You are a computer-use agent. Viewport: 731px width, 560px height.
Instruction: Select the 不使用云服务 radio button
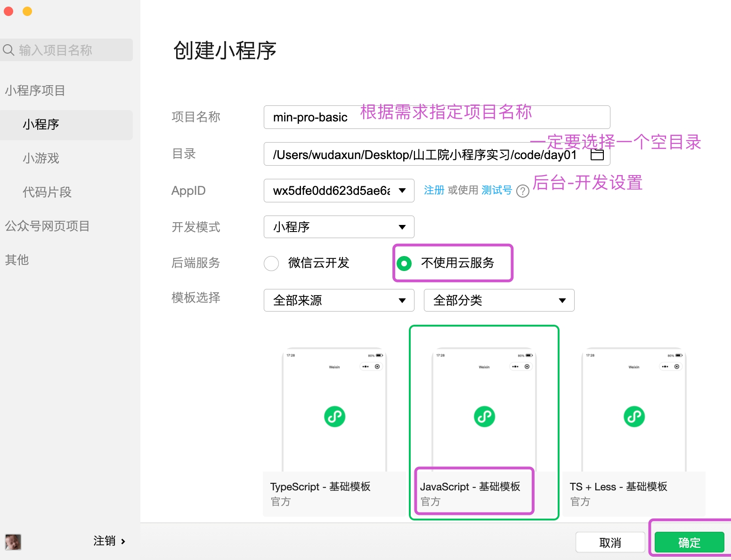point(404,264)
